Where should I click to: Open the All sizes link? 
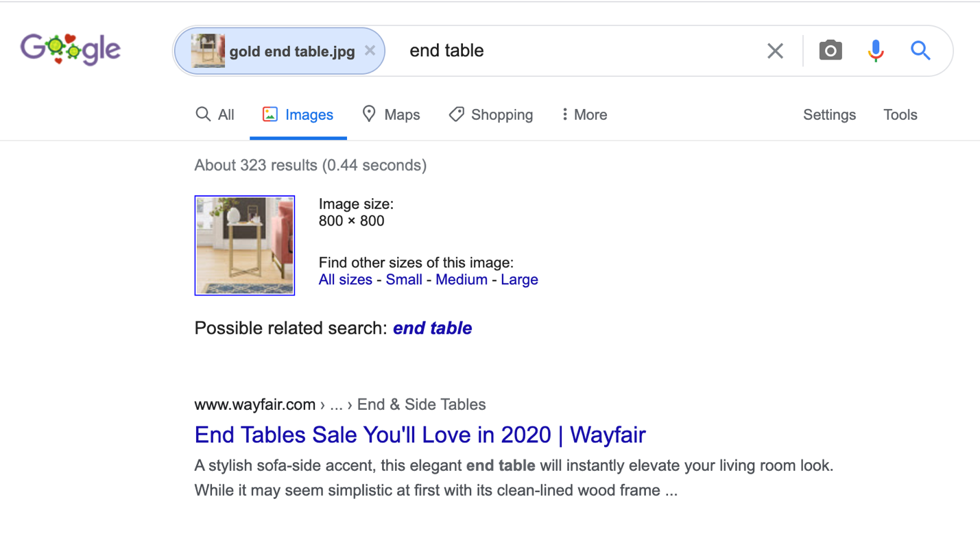point(346,280)
